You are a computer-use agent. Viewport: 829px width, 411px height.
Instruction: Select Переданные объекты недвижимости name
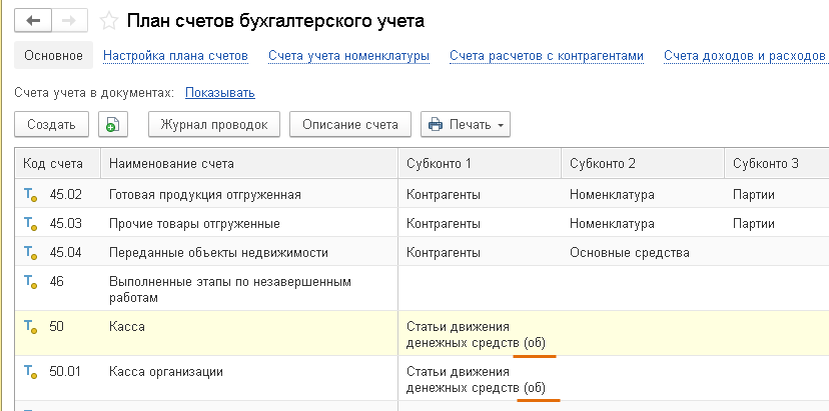click(218, 253)
